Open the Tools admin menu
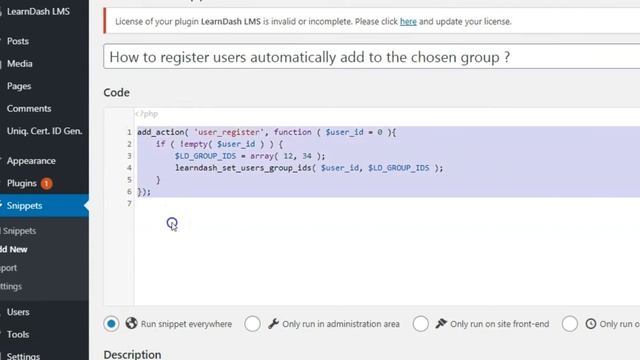The height and width of the screenshot is (360, 640). coord(18,334)
